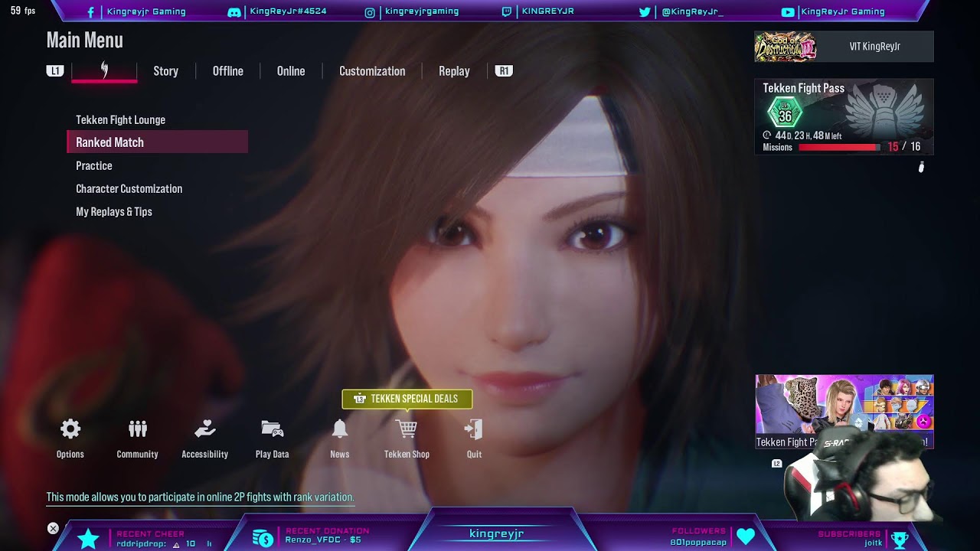Click the follower name 801poppacap
The height and width of the screenshot is (551, 980).
pyautogui.click(x=698, y=543)
